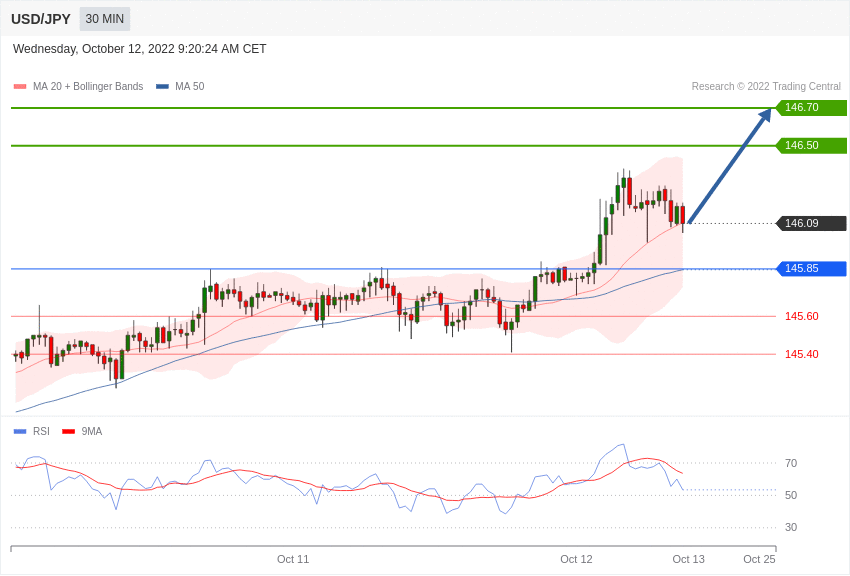Click the 9MA legend swatch
Image resolution: width=850 pixels, height=576 pixels.
pos(68,431)
